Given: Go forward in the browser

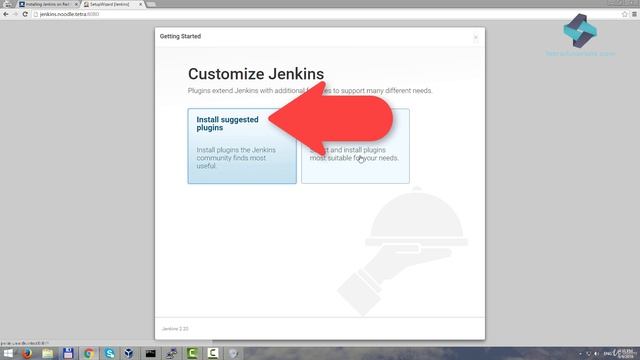Looking at the screenshot, I should 15,14.
